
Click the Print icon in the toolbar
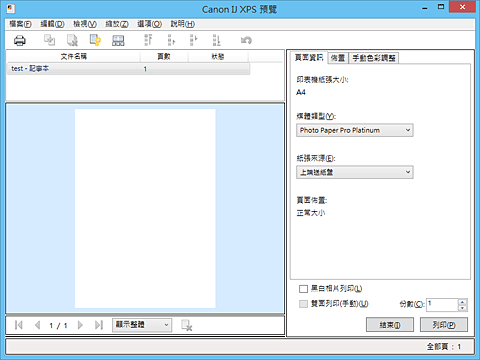click(x=20, y=40)
